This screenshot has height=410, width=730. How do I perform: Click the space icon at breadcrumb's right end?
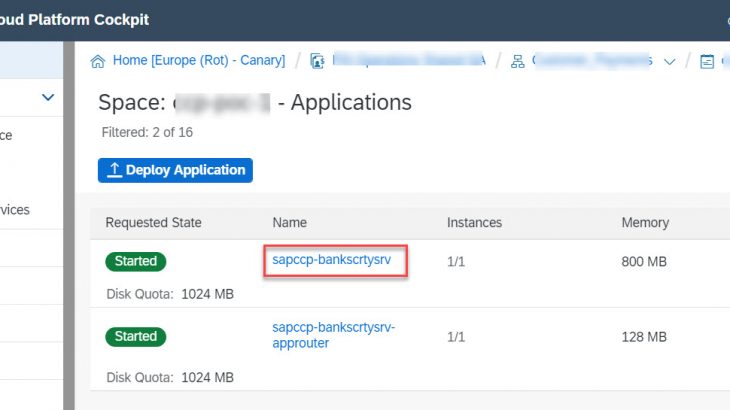click(708, 61)
